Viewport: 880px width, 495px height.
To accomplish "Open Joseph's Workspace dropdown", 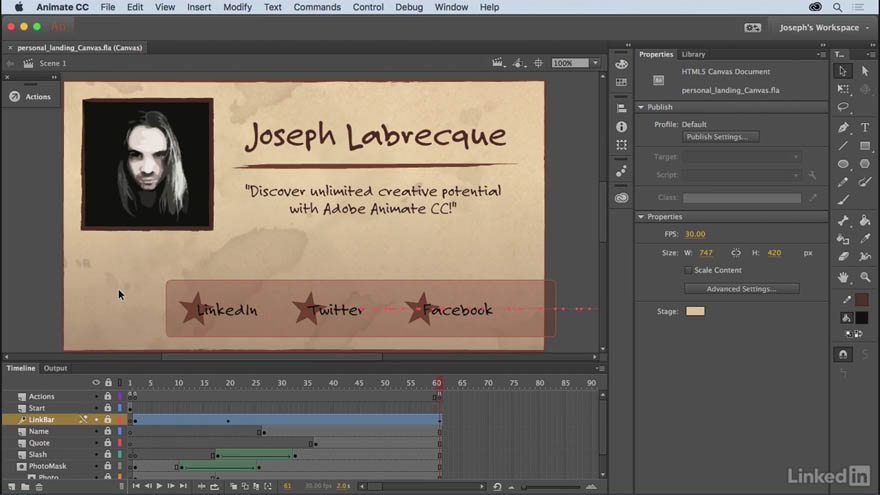I will (x=823, y=28).
